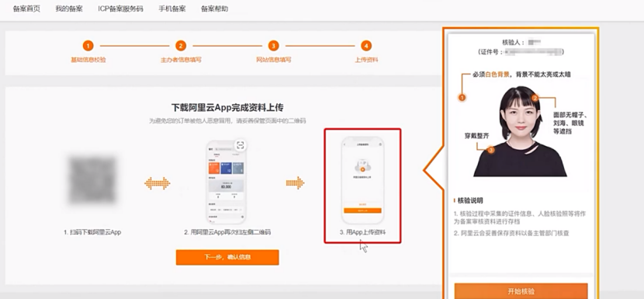Image resolution: width=644 pixels, height=299 pixels.
Task: Click caption 2. 用阿里云App再次扫左侧二维码
Action: click(x=227, y=232)
